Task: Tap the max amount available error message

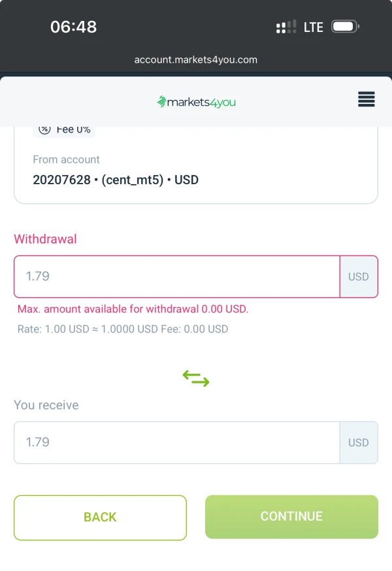Action: coord(133,309)
